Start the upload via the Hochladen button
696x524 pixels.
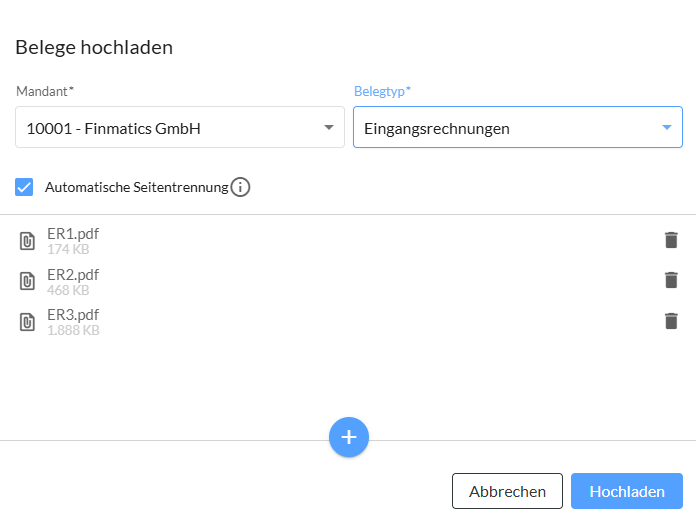(627, 491)
